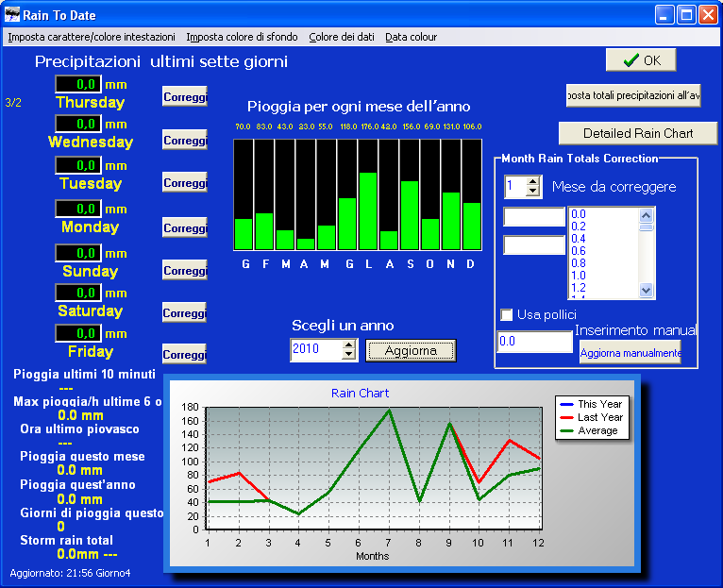Viewport: 723px width, 588px height.
Task: Click Last Year legend entry
Action: click(x=591, y=417)
